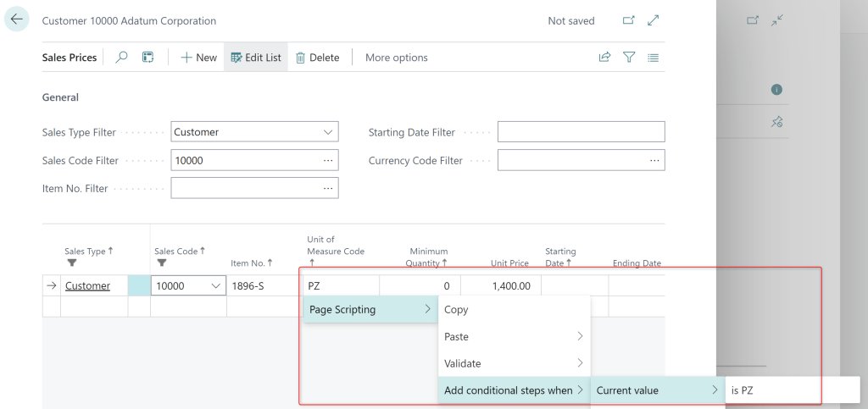Viewport: 868px width, 409px height.
Task: Toggle the list view layout icon
Action: tap(653, 58)
